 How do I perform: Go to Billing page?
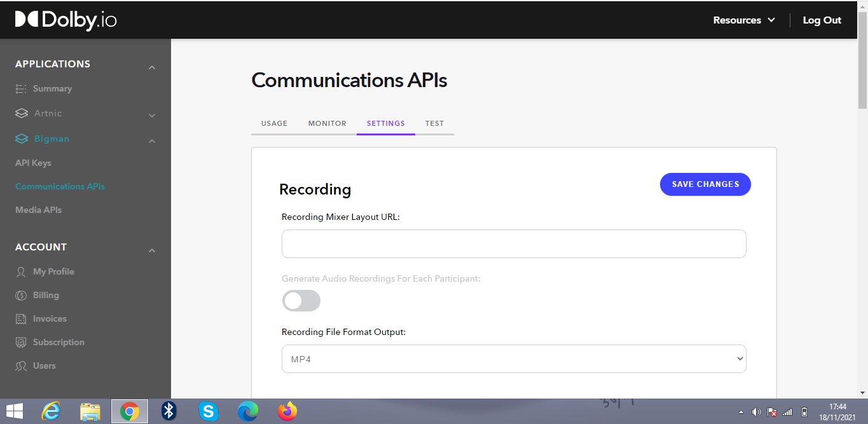[x=46, y=295]
